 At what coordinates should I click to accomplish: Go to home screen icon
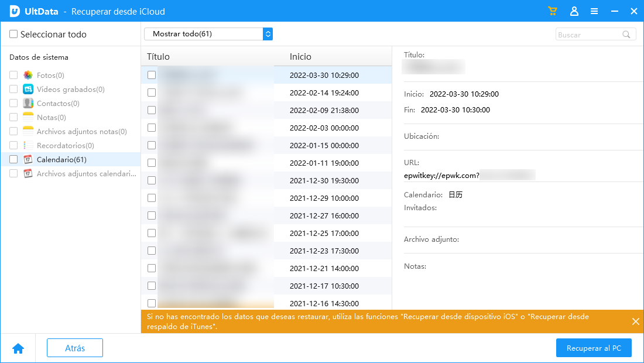pyautogui.click(x=18, y=348)
